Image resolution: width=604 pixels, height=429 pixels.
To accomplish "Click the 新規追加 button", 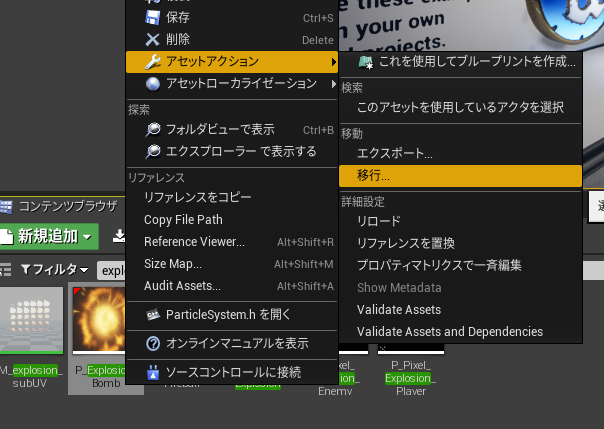I will tap(49, 236).
